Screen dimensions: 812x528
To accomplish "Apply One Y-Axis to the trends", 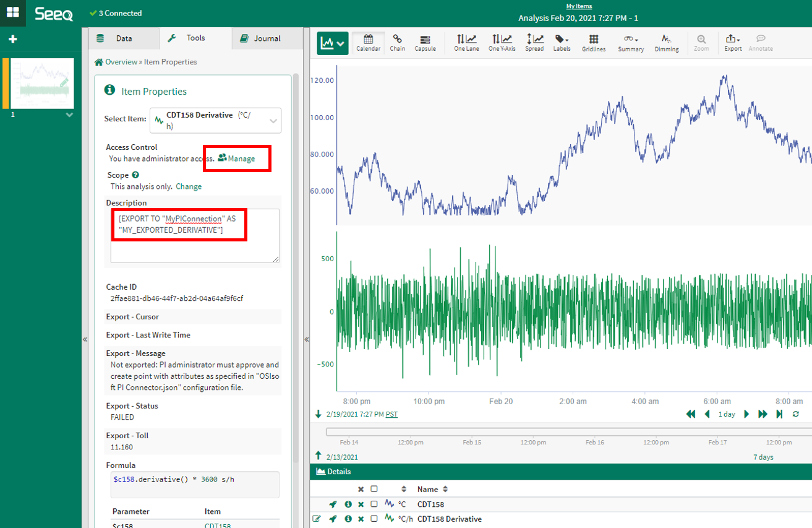I will pos(502,43).
